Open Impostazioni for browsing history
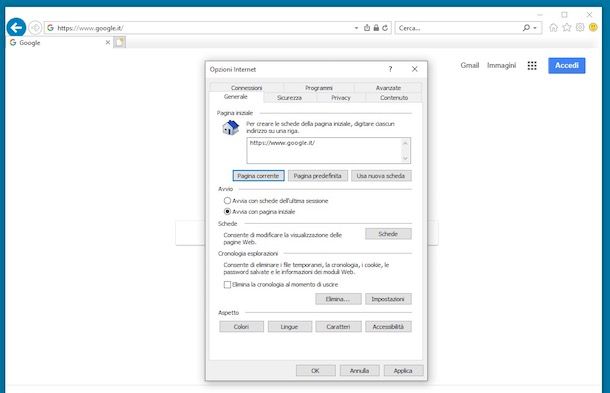The height and width of the screenshot is (393, 610). (x=388, y=299)
